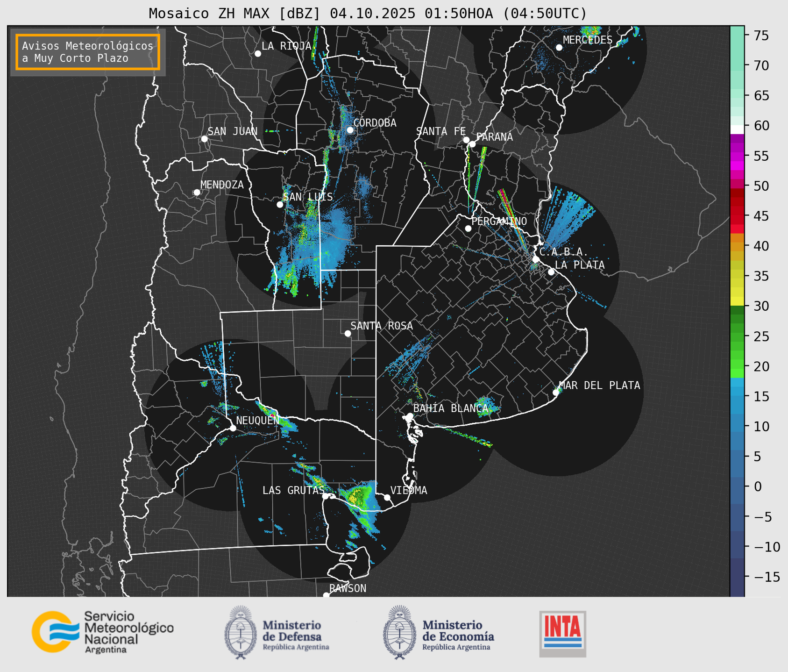Pick the green 25 dBZ band on scale
This screenshot has width=788, height=672.
pyautogui.click(x=737, y=336)
